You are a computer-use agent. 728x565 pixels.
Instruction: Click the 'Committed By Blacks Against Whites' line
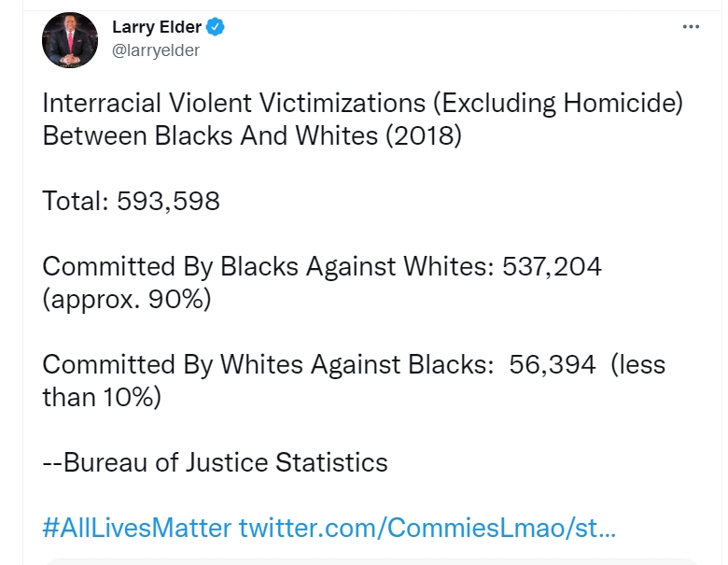point(322,267)
